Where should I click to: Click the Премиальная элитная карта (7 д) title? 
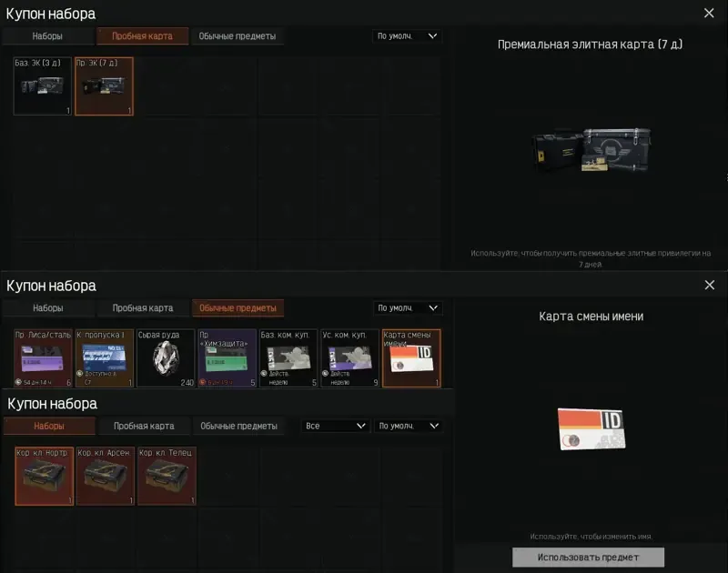590,45
